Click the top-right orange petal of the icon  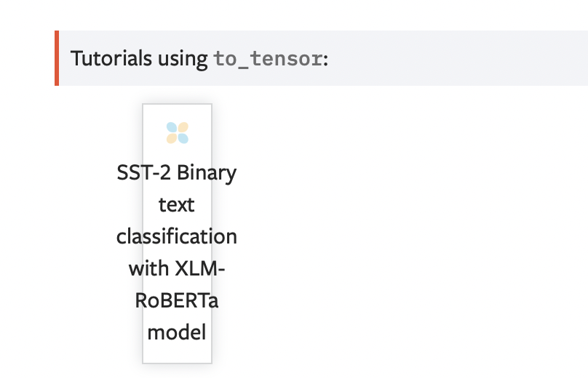[x=183, y=128]
